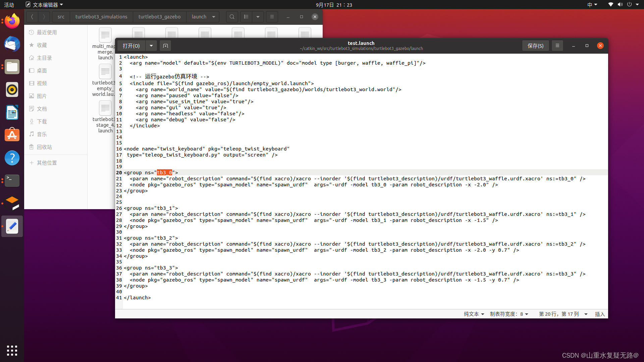Open Rhythmbox music player in dock

(x=12, y=90)
